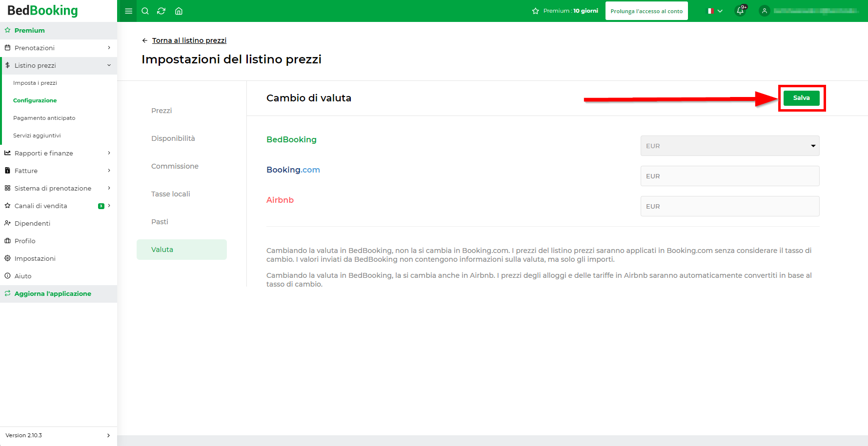Open Pagamento anticipato submenu item
The height and width of the screenshot is (446, 868).
[44, 118]
